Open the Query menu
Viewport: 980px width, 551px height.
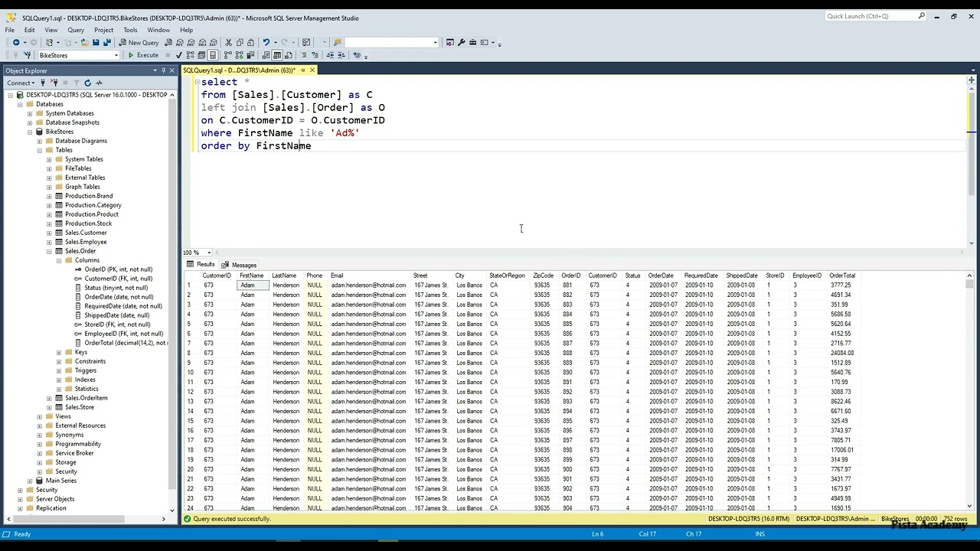coord(76,30)
